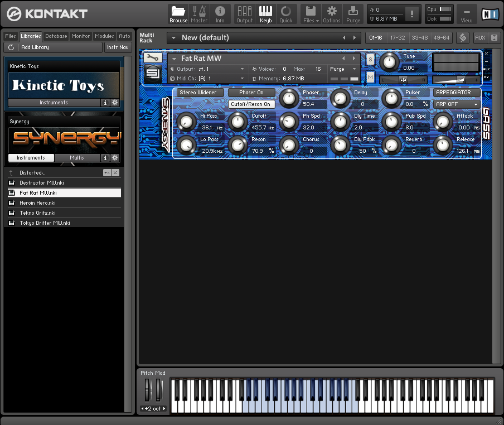The width and height of the screenshot is (504, 425).
Task: Toggle the rack header resize icon
Action: (x=463, y=38)
